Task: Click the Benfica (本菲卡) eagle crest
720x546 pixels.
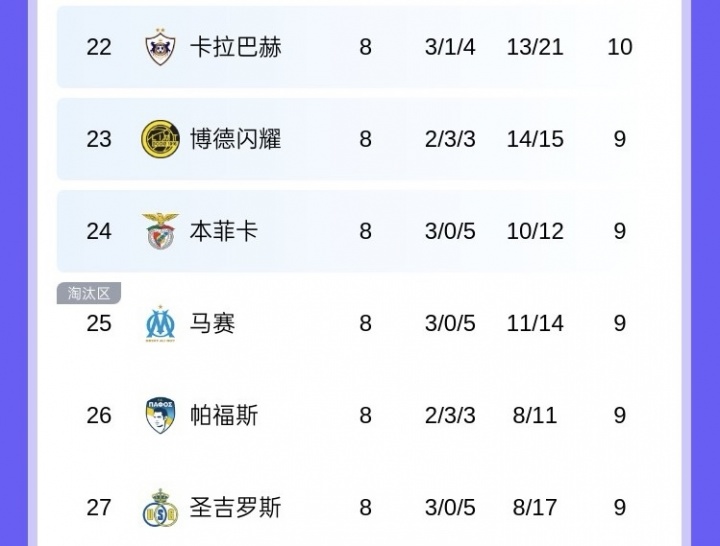Action: (160, 231)
